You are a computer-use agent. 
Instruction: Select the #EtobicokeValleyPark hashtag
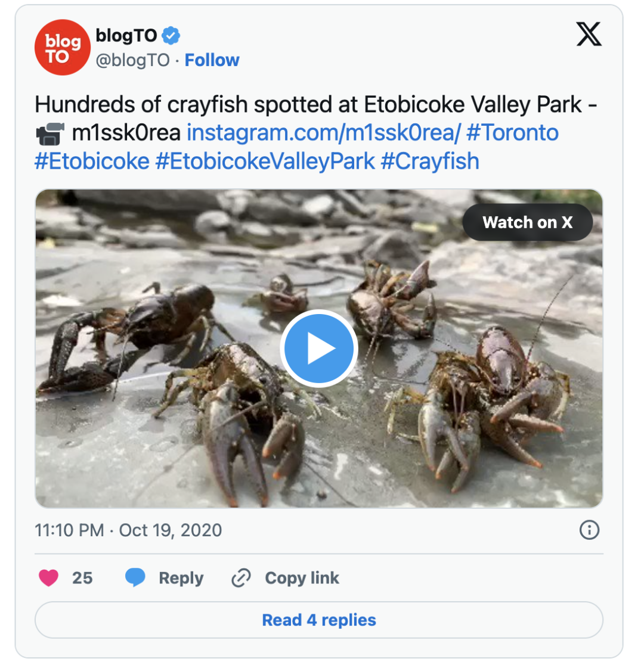tap(265, 161)
